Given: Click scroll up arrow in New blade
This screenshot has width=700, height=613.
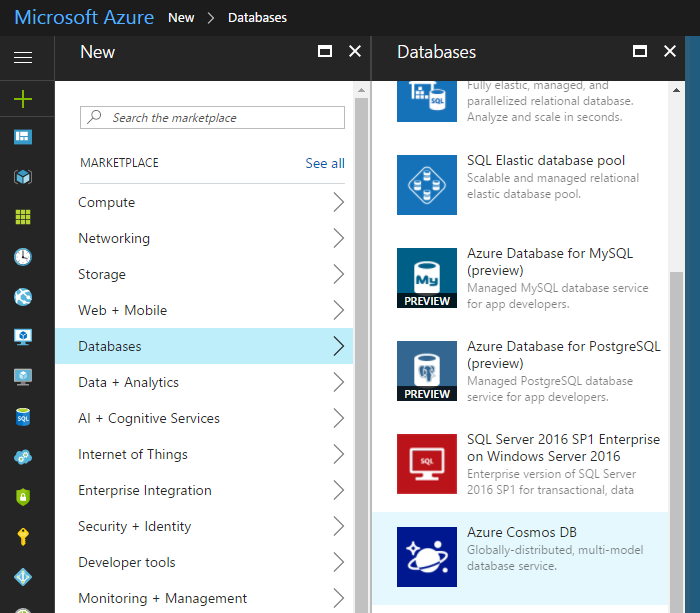Looking at the screenshot, I should [x=361, y=90].
